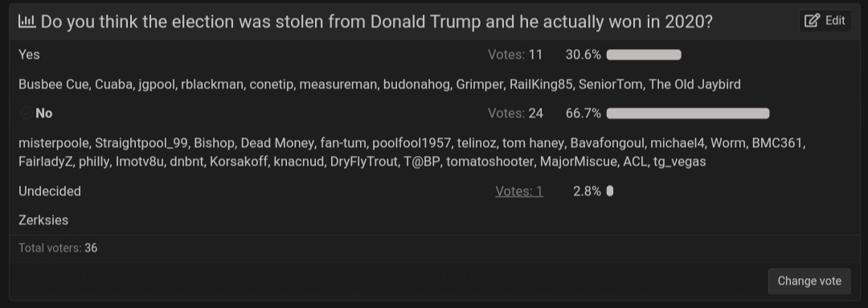
Task: Click the Change vote button
Action: 809,281
